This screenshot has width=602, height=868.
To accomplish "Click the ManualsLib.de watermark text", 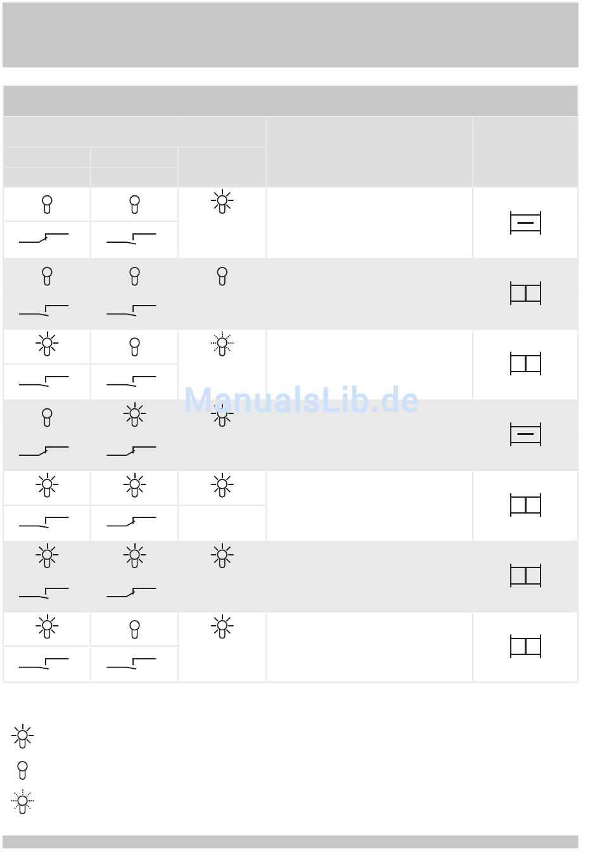I will (x=301, y=400).
